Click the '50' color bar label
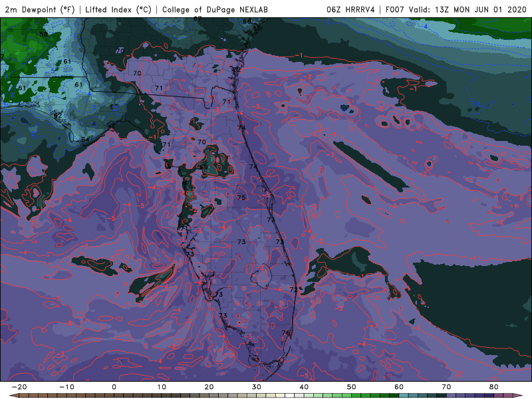 352,387
